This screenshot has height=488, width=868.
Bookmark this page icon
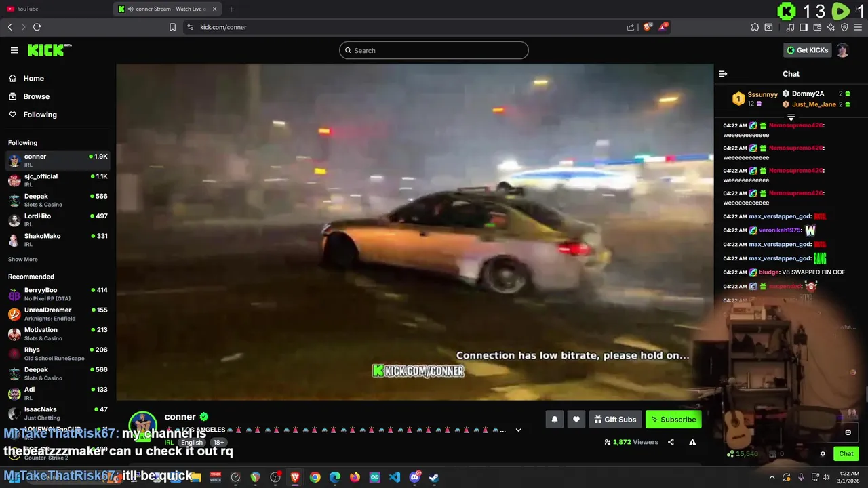pos(172,27)
